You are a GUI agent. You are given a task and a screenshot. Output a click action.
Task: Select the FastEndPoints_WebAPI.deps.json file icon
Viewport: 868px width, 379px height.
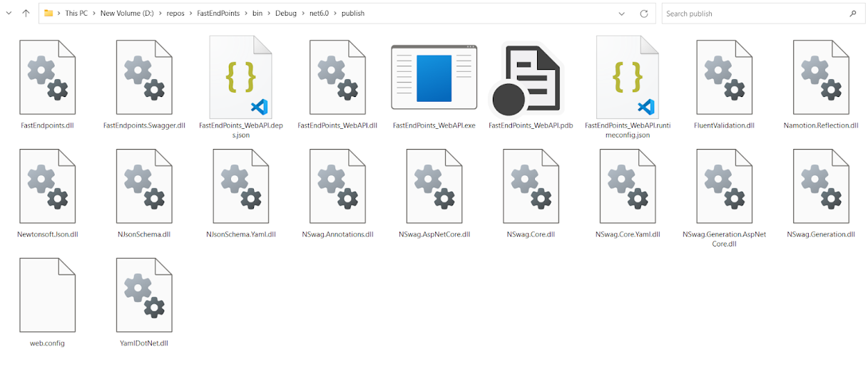[241, 77]
